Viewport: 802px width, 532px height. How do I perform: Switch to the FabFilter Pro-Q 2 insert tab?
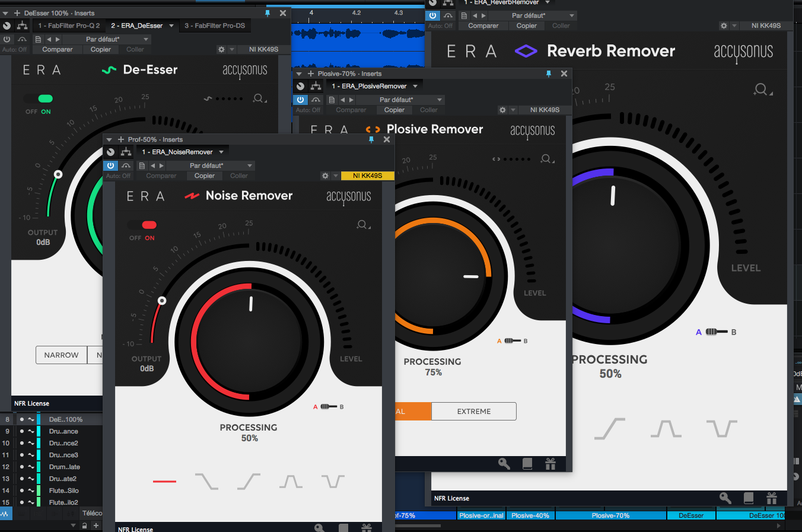click(69, 26)
